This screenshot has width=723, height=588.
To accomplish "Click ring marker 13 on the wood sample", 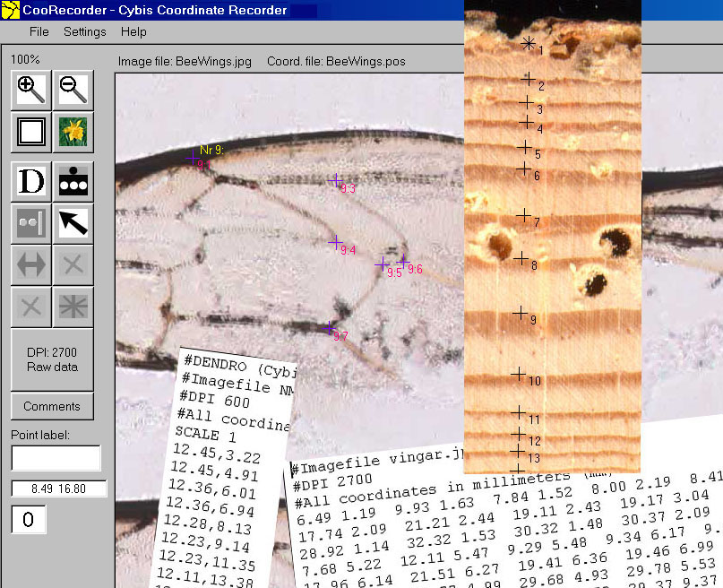I will tap(518, 451).
